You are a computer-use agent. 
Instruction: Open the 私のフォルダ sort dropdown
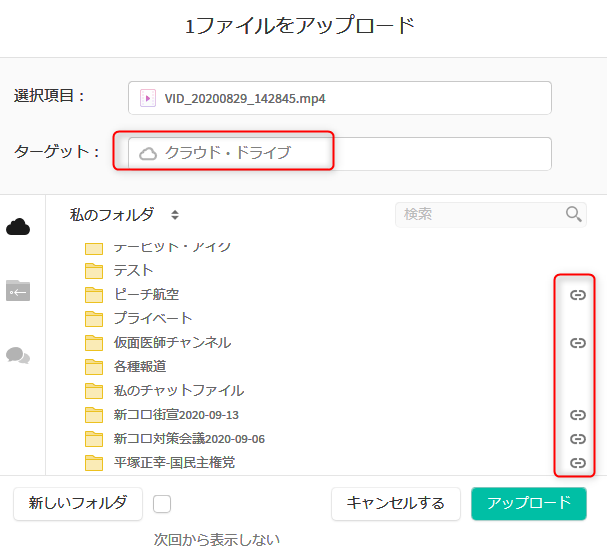pos(175,215)
